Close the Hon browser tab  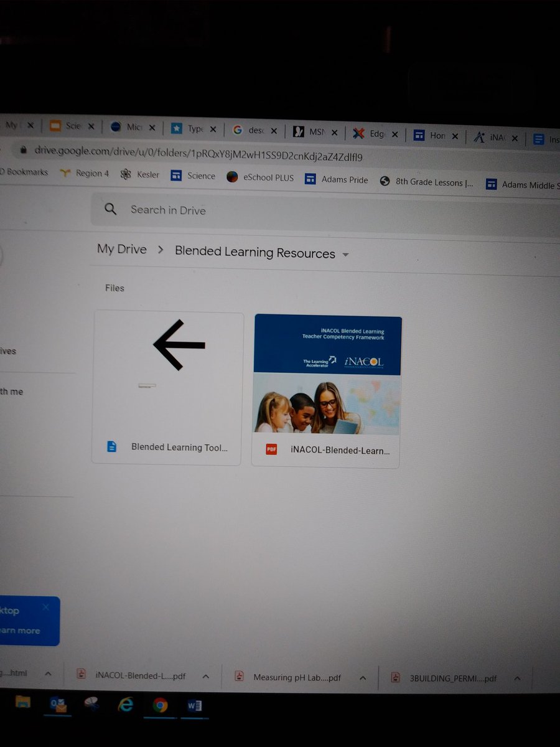pyautogui.click(x=455, y=136)
